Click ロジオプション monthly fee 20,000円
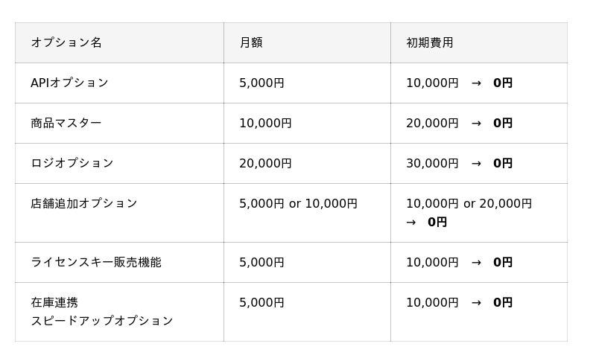 [x=265, y=163]
